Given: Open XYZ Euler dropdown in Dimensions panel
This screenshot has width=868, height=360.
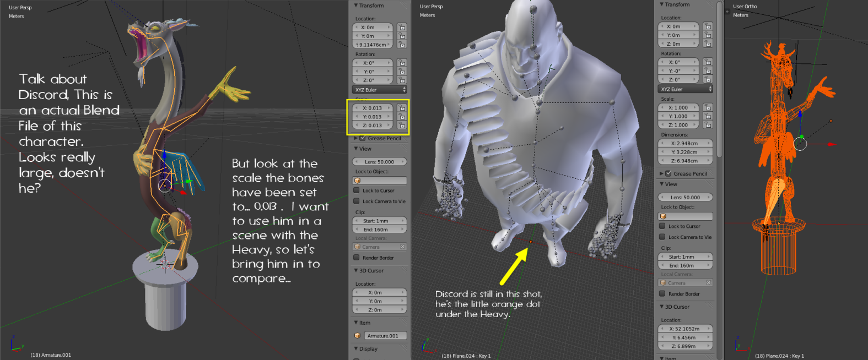Looking at the screenshot, I should [x=686, y=89].
